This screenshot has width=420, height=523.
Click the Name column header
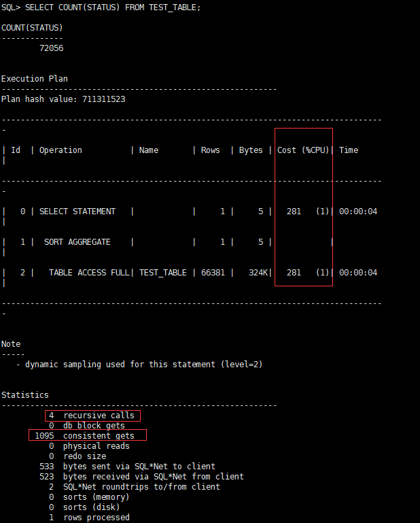pyautogui.click(x=149, y=150)
